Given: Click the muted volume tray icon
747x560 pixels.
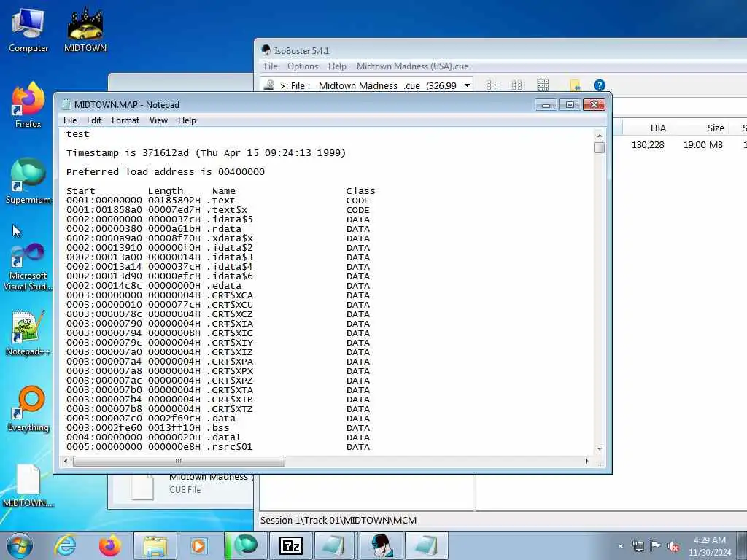Looking at the screenshot, I should click(x=673, y=547).
